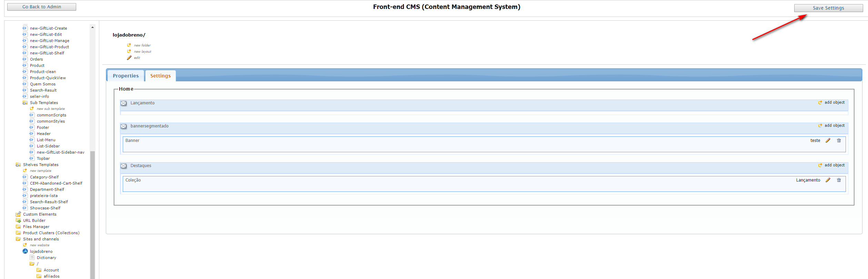
Task: Click the pencil icon on Banner row
Action: (x=828, y=141)
